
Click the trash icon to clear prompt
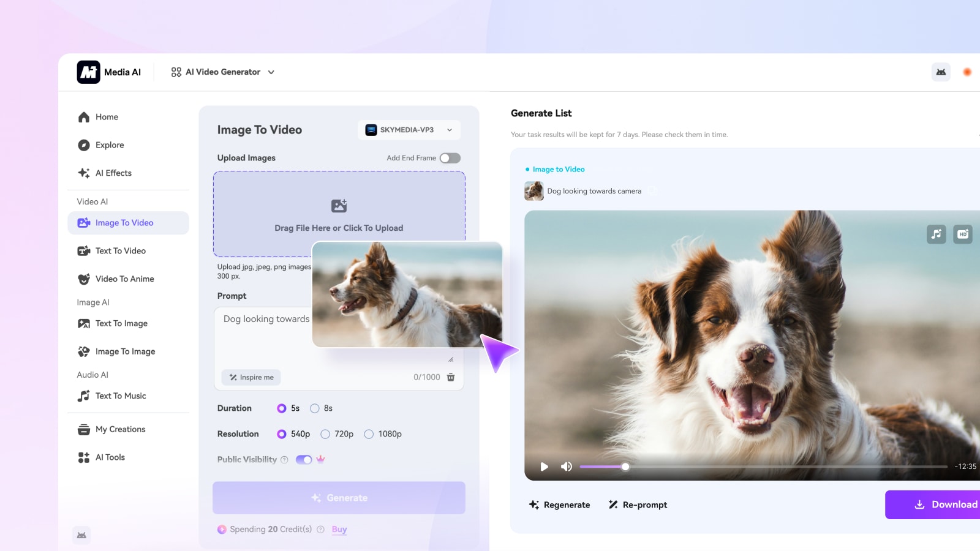click(451, 377)
